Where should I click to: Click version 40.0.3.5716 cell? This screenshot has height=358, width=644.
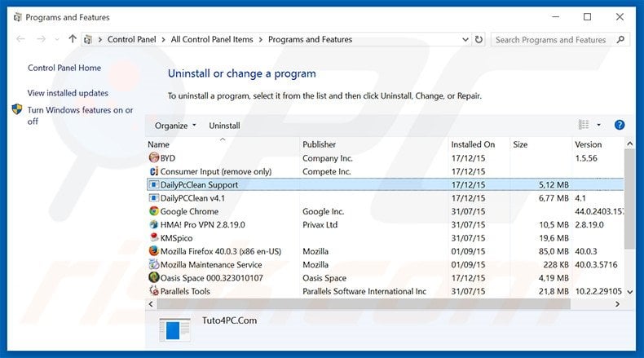(x=596, y=265)
